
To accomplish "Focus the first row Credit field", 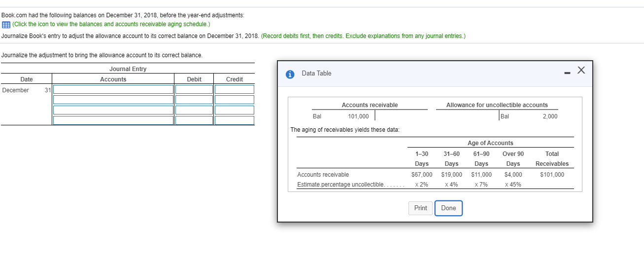I will tap(234, 89).
